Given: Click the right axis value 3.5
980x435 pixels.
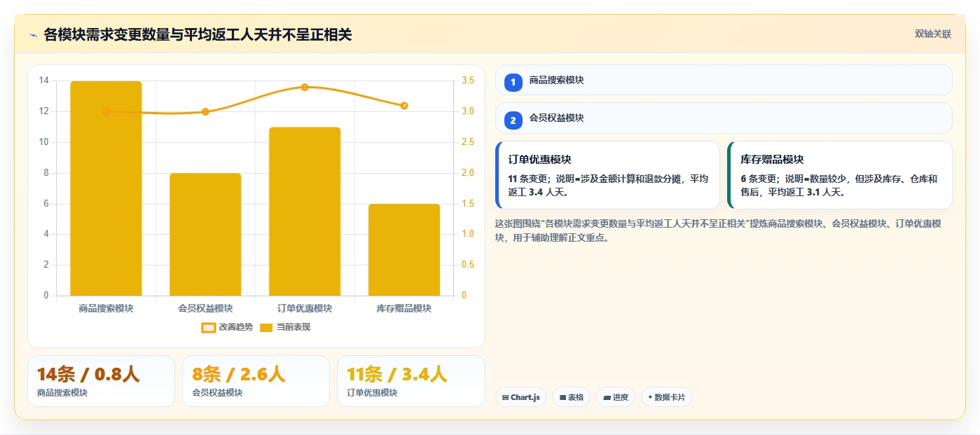Looking at the screenshot, I should pos(468,81).
